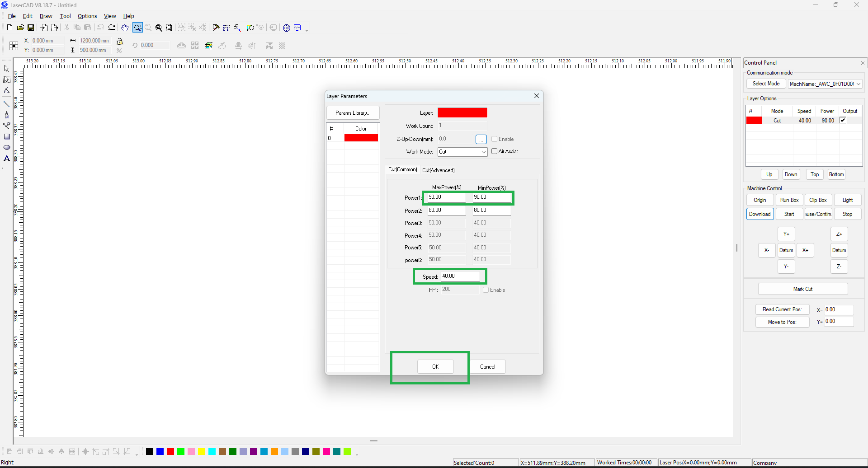The width and height of the screenshot is (868, 468).
Task: Select the Line drawing tool
Action: pos(7,104)
